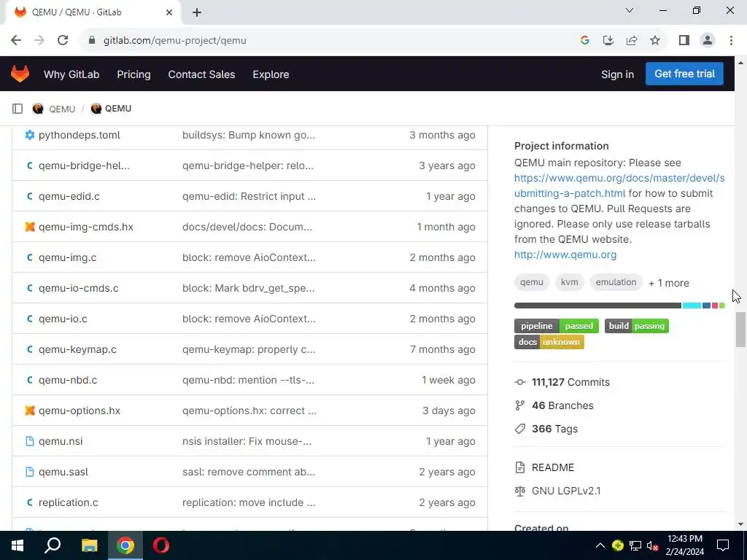The width and height of the screenshot is (747, 560).
Task: Show hidden system tray icons chevron
Action: click(x=600, y=545)
